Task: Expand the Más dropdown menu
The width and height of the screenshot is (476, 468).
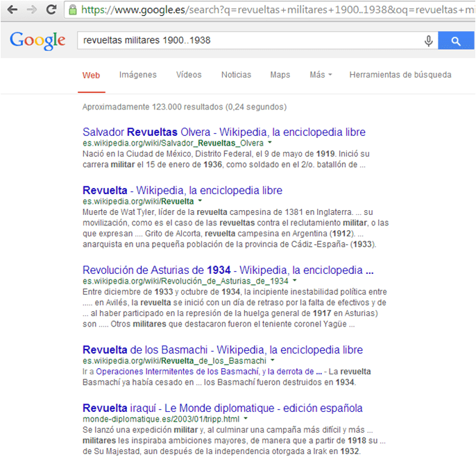Action: tap(321, 75)
